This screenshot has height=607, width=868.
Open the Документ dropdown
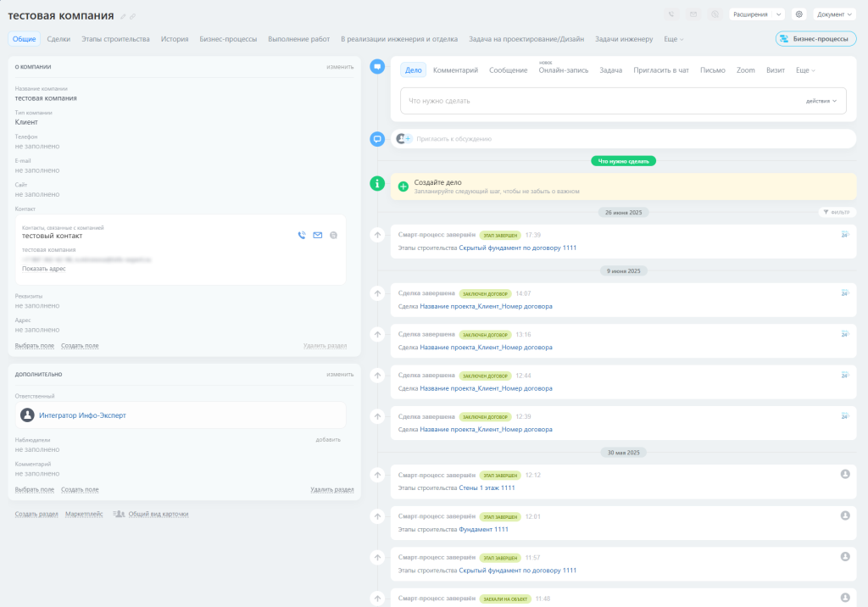coord(834,14)
